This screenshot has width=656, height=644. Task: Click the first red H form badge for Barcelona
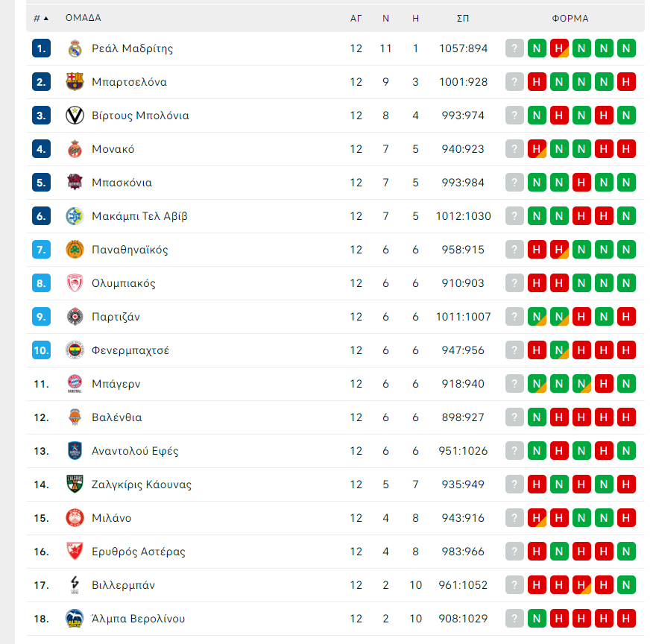(x=537, y=82)
